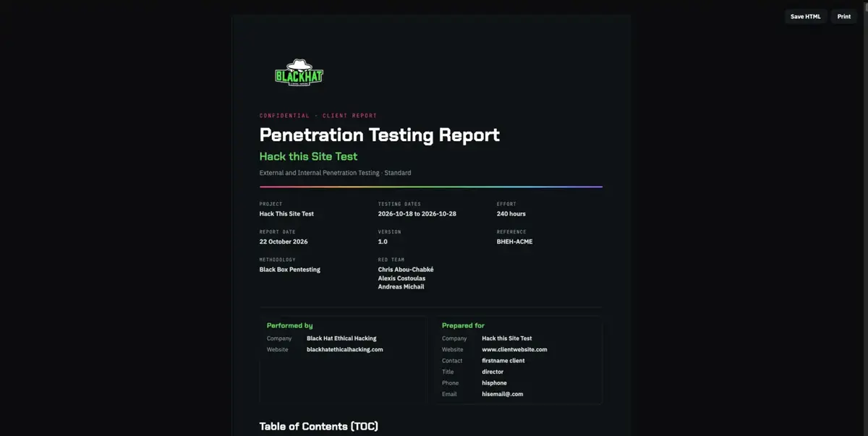The height and width of the screenshot is (436, 868).
Task: Click the effort value 240 hours
Action: pyautogui.click(x=511, y=214)
